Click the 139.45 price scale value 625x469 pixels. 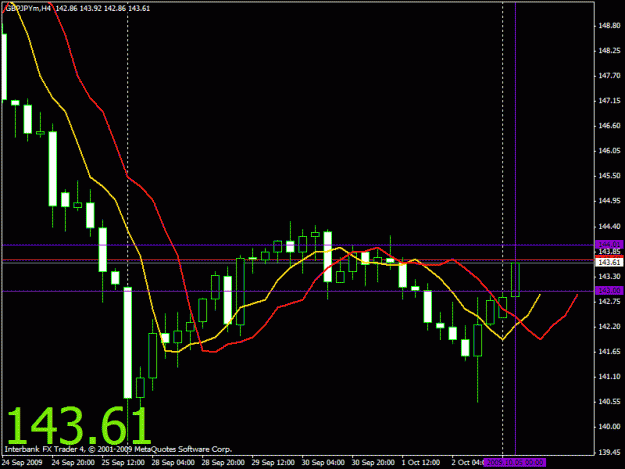(609, 452)
